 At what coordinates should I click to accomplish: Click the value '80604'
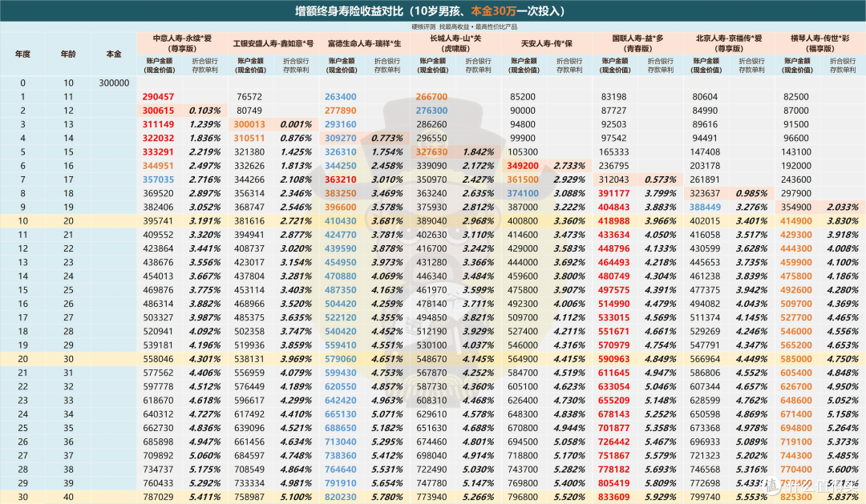(x=705, y=97)
